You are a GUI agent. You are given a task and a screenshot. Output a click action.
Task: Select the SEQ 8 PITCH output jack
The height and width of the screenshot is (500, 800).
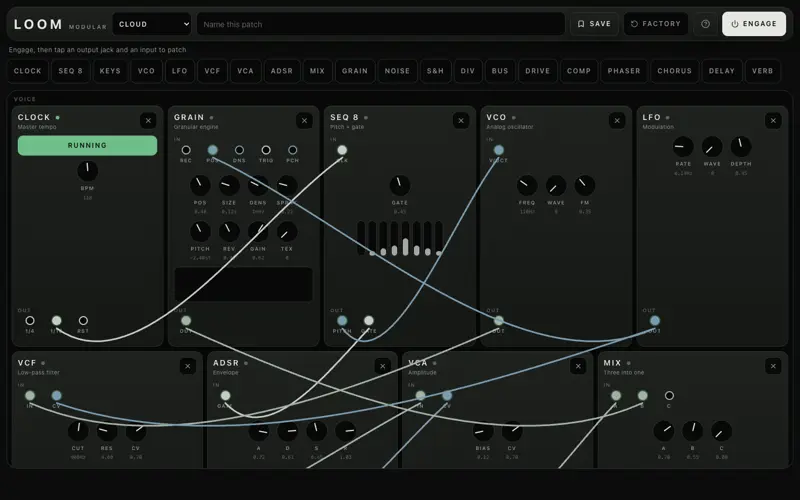tap(342, 320)
